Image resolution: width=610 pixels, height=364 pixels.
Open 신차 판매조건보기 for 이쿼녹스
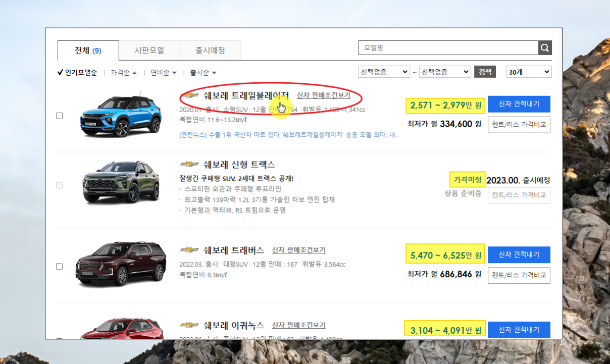tap(299, 325)
